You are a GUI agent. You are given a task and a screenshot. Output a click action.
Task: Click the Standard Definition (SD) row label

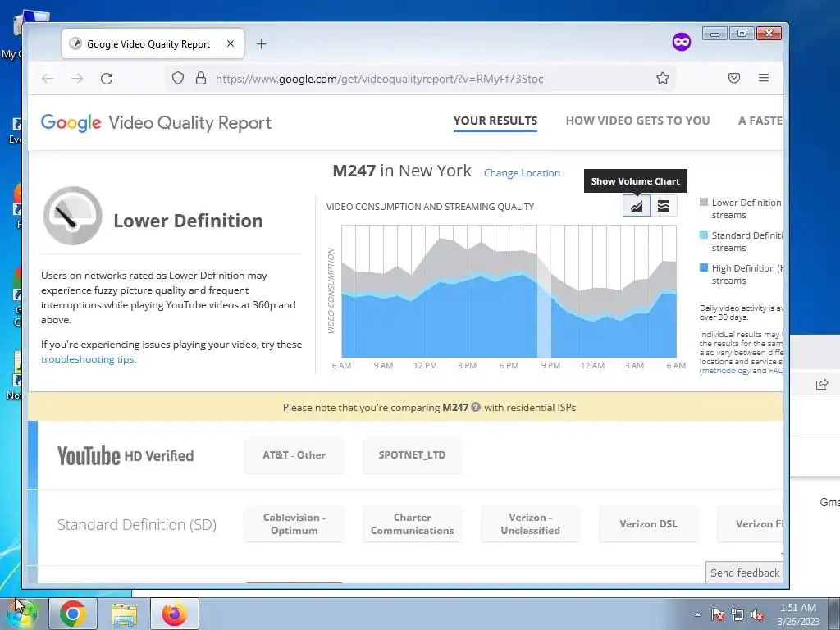click(x=137, y=524)
